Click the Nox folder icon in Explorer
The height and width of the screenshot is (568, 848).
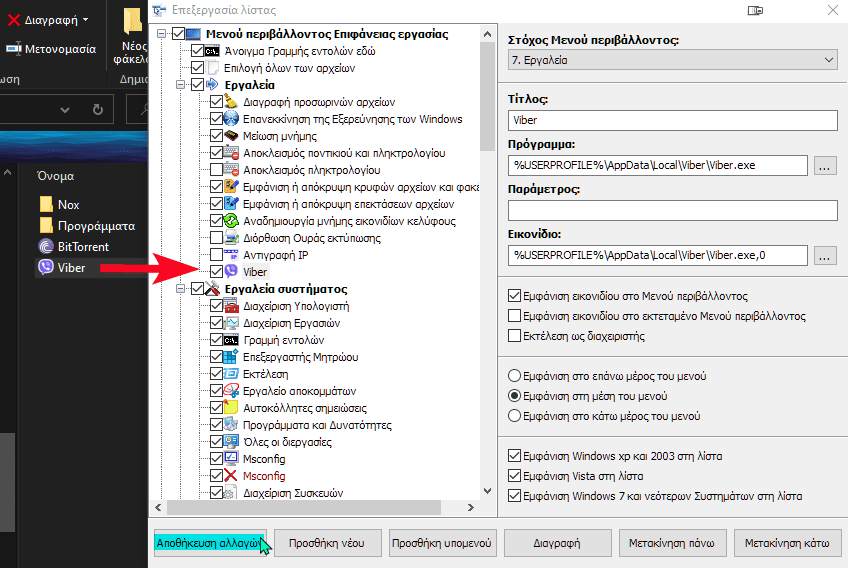click(x=46, y=204)
